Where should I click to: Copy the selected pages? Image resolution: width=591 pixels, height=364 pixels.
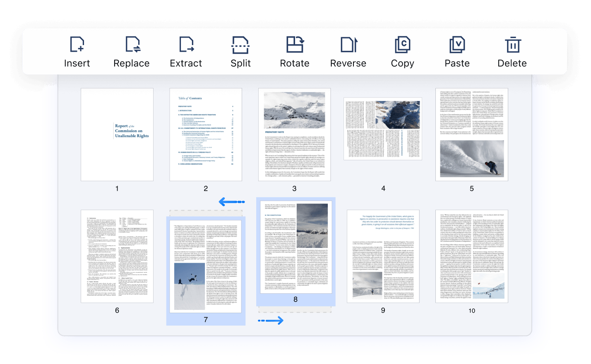coord(402,45)
